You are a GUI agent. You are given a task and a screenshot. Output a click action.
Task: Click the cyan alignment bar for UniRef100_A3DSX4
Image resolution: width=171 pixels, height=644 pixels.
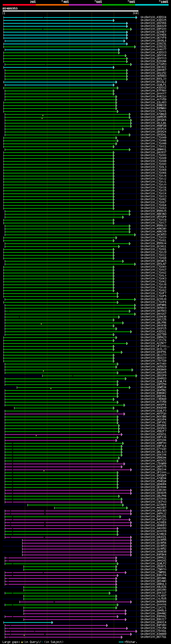click(70, 17)
